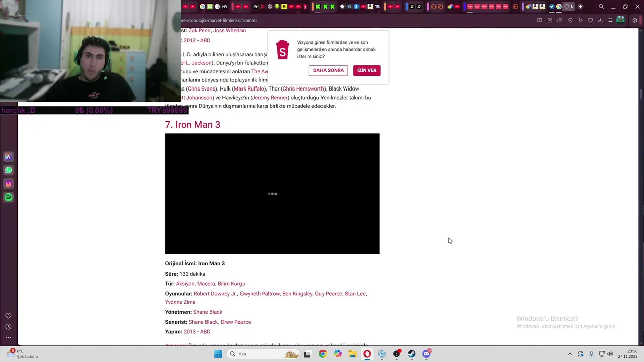Open the extensions cube icon
The image size is (644, 362).
[635, 20]
